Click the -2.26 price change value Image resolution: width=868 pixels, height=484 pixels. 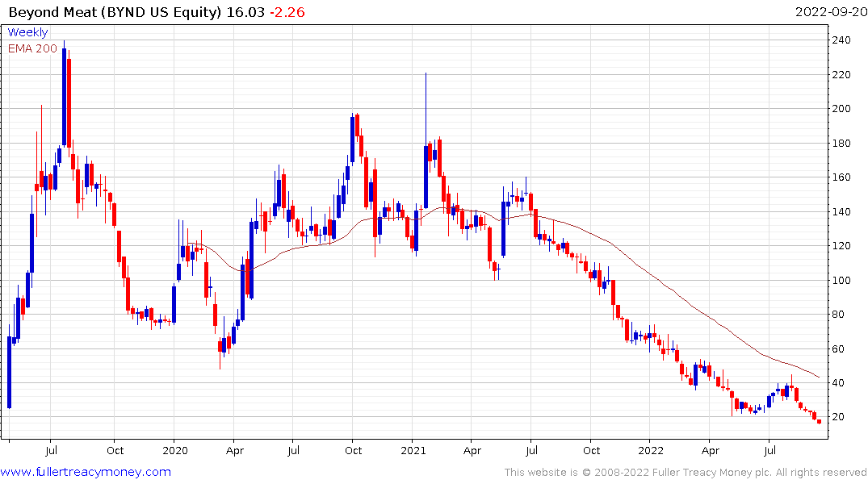pyautogui.click(x=287, y=12)
